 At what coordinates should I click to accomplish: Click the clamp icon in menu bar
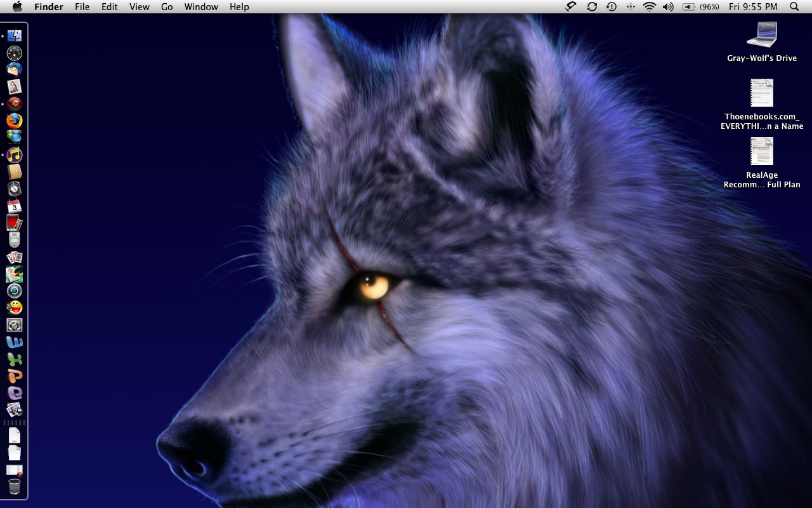pos(571,6)
